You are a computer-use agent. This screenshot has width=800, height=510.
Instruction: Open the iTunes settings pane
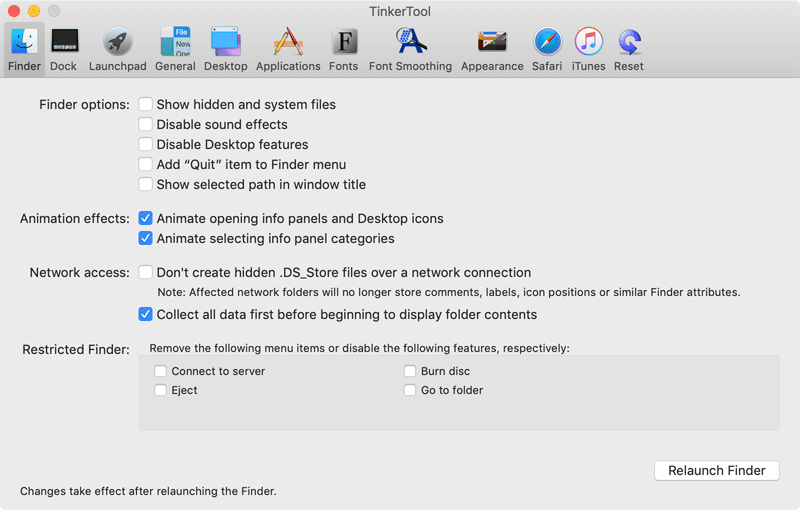pos(588,49)
